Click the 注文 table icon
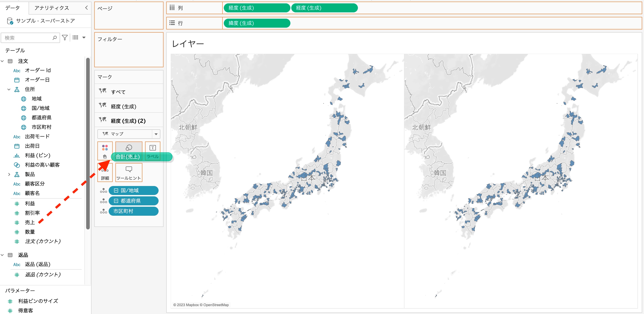 10,61
